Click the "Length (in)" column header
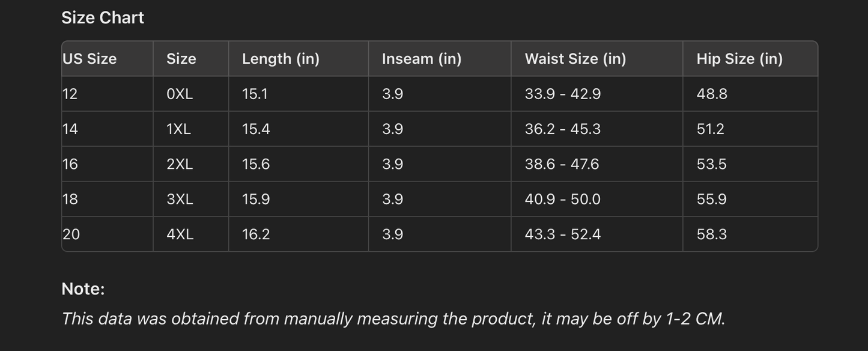The height and width of the screenshot is (351, 868). coord(281,59)
